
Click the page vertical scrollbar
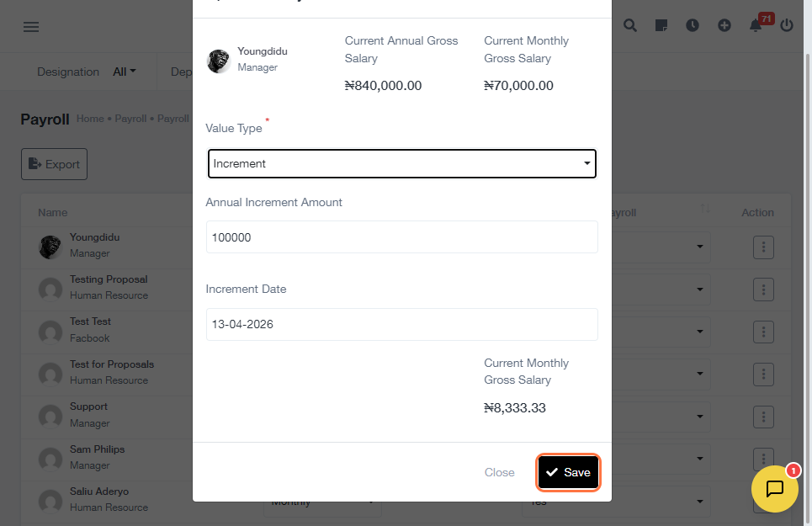tap(807, 252)
